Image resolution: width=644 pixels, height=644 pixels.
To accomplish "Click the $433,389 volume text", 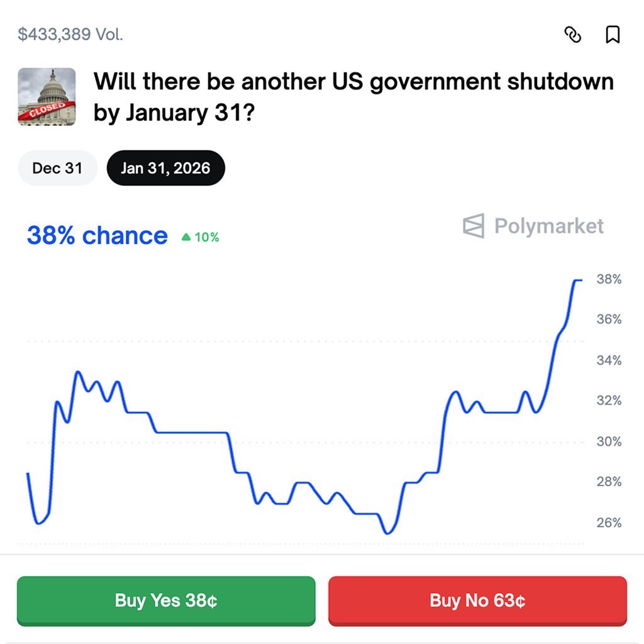I will point(71,35).
